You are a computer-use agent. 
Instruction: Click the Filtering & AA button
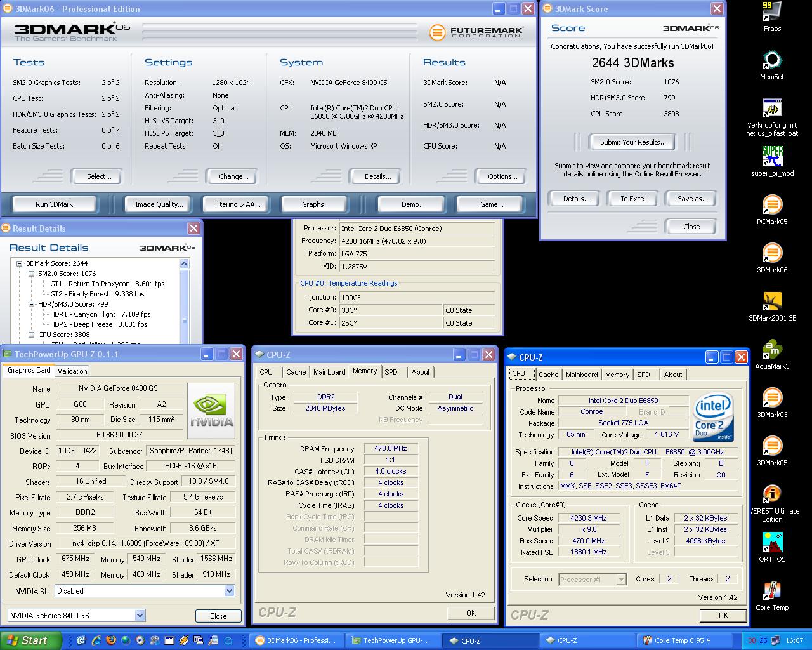pyautogui.click(x=237, y=204)
